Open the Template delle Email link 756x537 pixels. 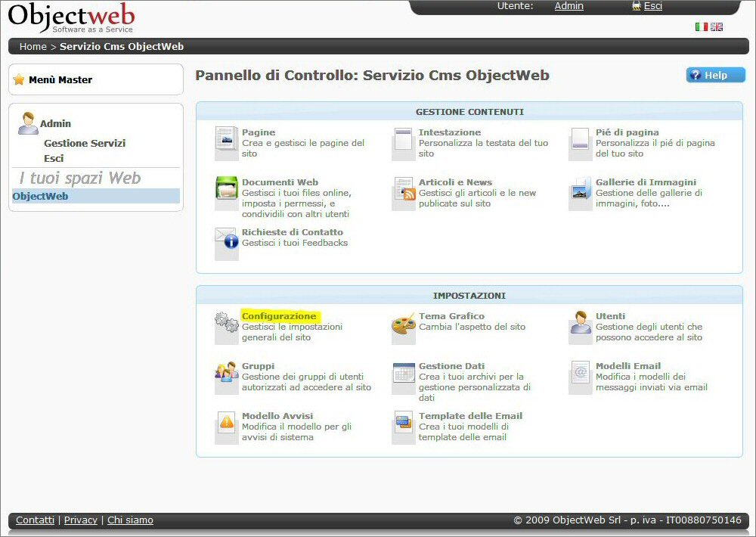click(470, 416)
